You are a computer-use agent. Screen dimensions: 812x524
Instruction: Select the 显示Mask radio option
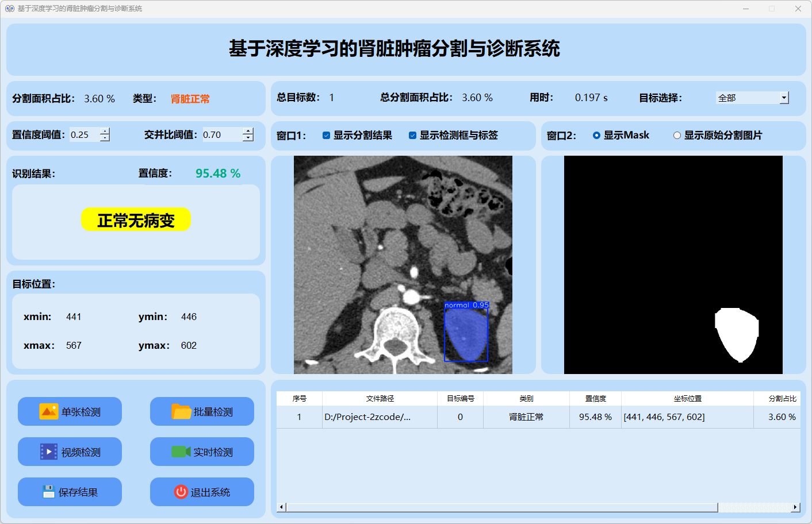point(596,136)
